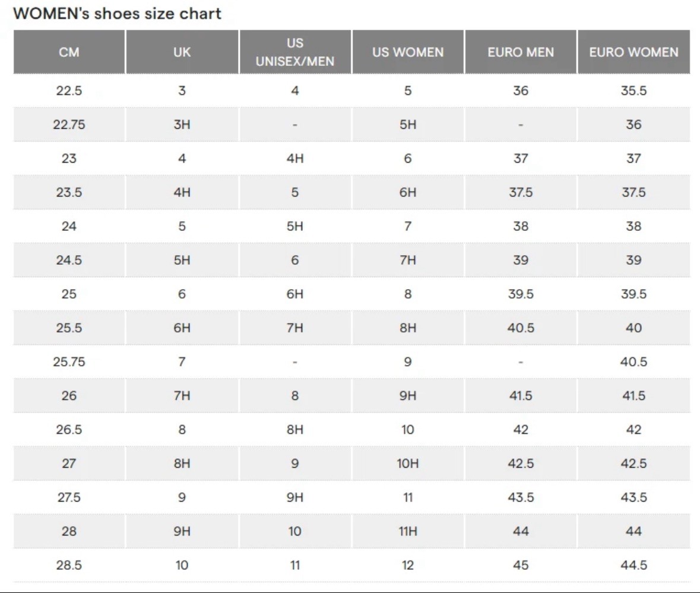Select the 10H cell in US WOMEN column

tap(408, 464)
